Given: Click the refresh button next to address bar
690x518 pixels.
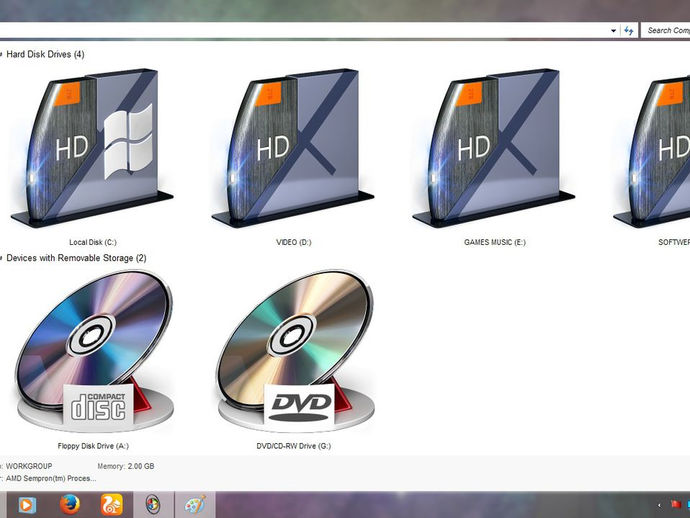Looking at the screenshot, I should tap(628, 31).
